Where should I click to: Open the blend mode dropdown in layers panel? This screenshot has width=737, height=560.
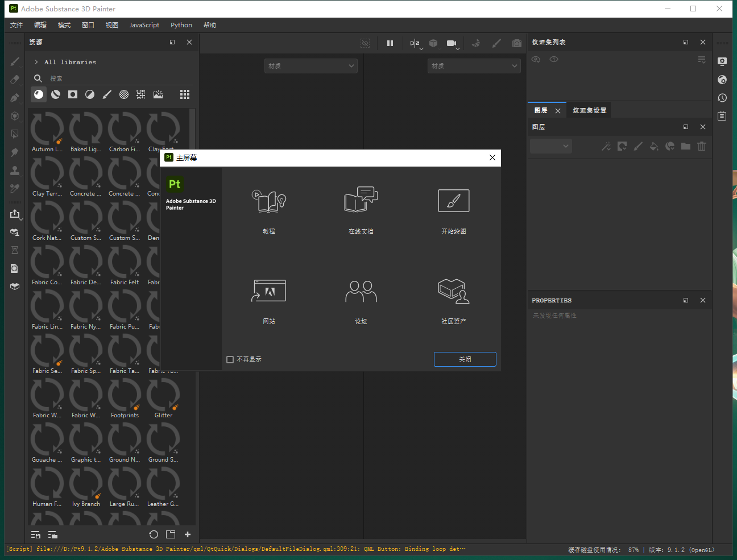(x=551, y=146)
